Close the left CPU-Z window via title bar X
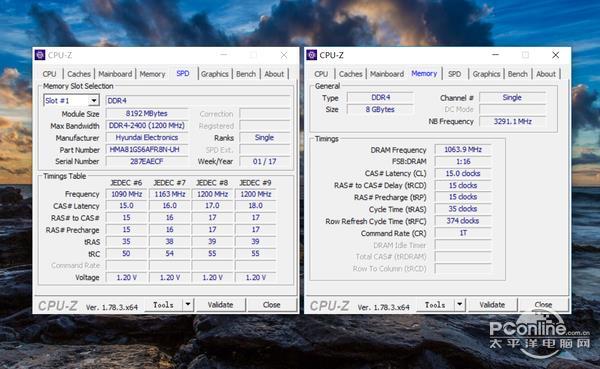600x369 pixels. point(284,55)
